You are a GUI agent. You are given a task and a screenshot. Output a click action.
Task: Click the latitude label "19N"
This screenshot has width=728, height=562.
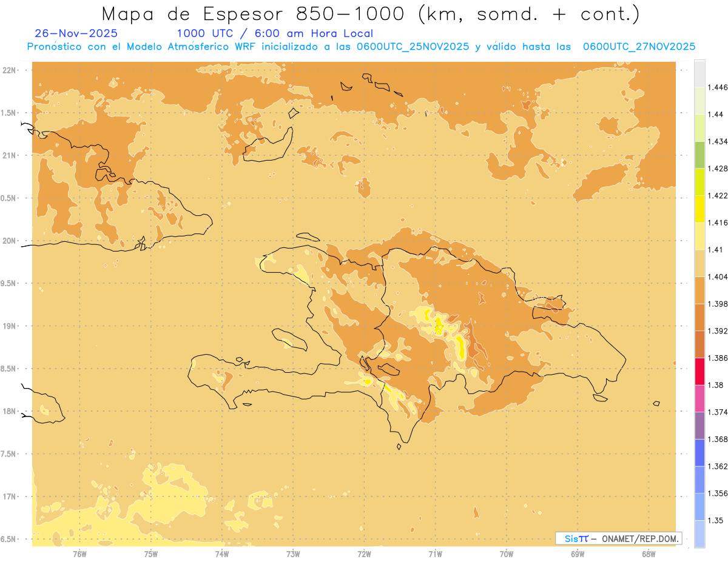pos(10,326)
